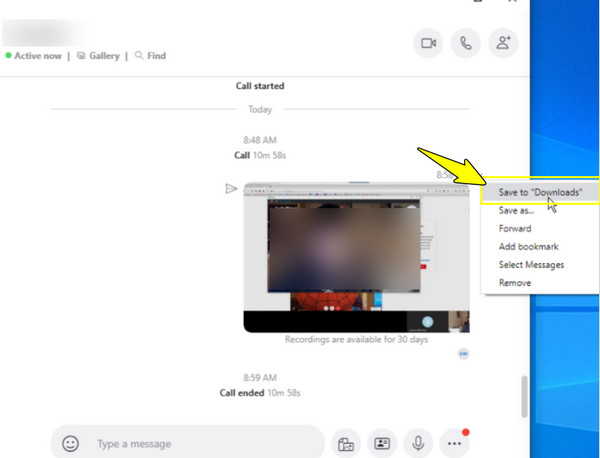Choose Remove from the context menu
The width and height of the screenshot is (600, 458).
[x=514, y=283]
